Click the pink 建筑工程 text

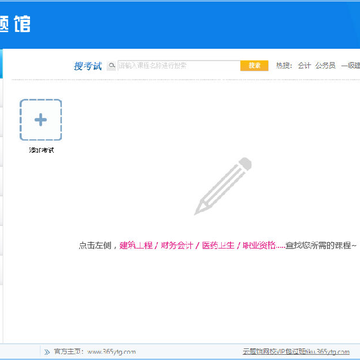(136, 246)
